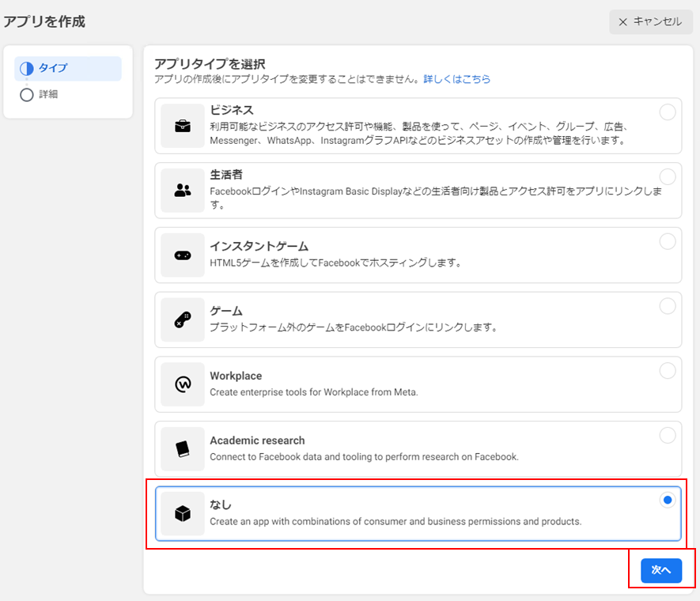The height and width of the screenshot is (601, 700).
Task: Click the joystick icon for ゲーム
Action: (183, 320)
